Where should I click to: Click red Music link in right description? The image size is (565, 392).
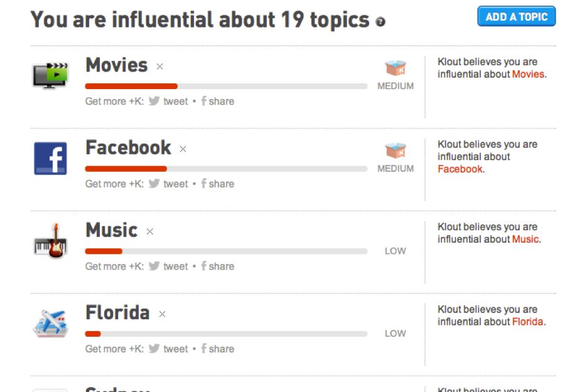click(525, 240)
